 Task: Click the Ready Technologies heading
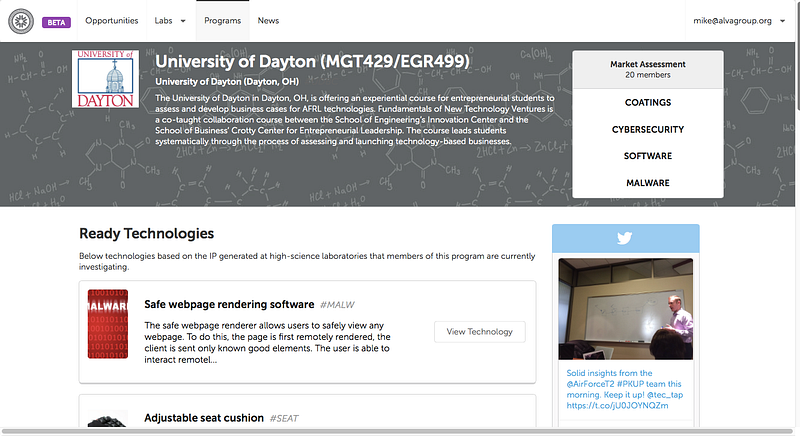[x=146, y=234]
